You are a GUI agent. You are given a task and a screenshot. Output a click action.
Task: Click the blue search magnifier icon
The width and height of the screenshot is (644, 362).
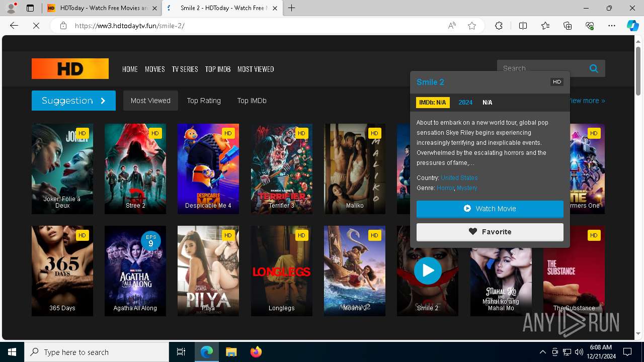click(x=594, y=68)
